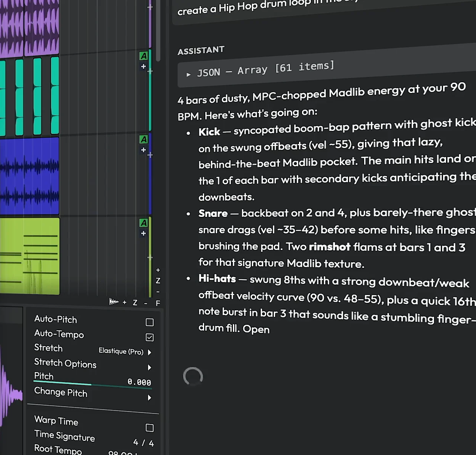Viewport: 476px width, 455px height.
Task: Expand the JSON Array 61 items disclosure triangle
Action: pyautogui.click(x=189, y=74)
